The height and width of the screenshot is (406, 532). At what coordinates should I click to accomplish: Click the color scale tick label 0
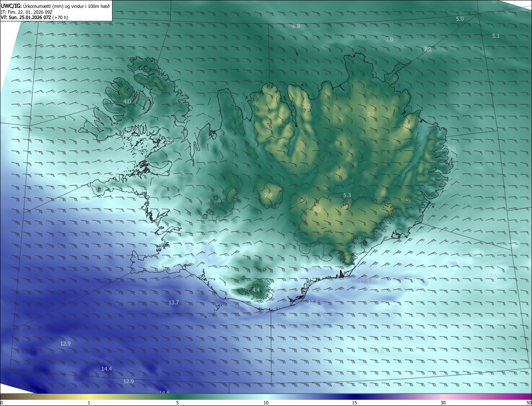2,403
